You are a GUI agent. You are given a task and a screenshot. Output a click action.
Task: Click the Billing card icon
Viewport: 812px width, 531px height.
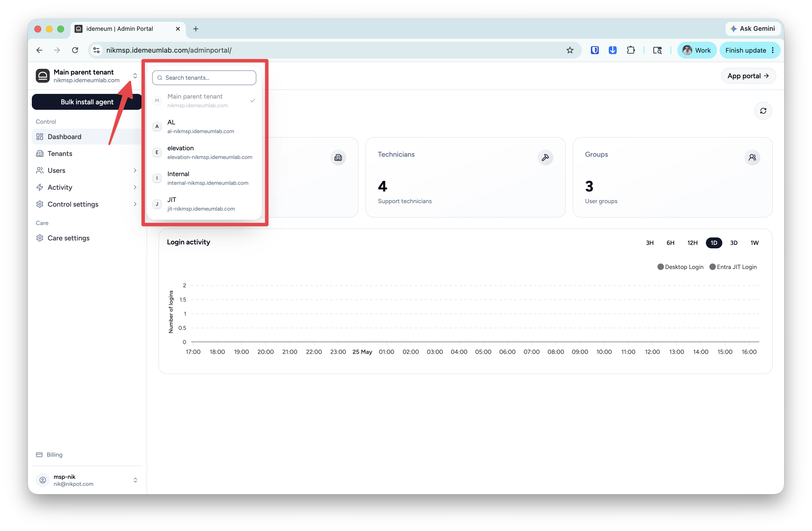point(39,455)
